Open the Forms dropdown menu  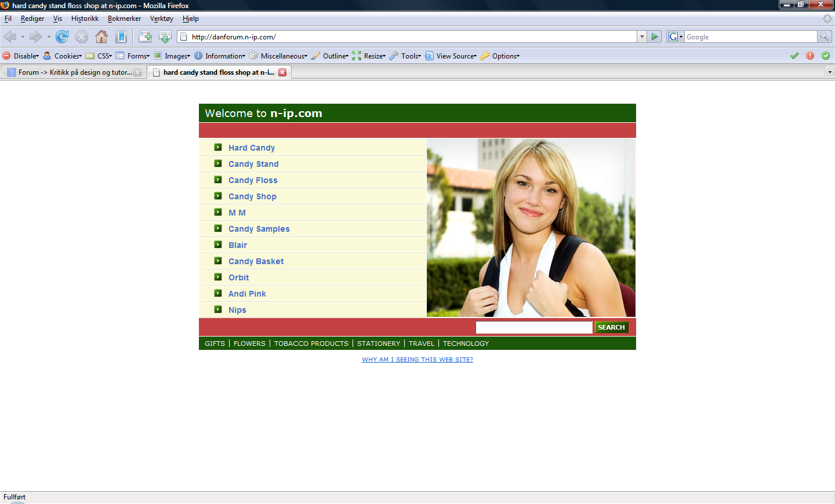click(x=133, y=56)
